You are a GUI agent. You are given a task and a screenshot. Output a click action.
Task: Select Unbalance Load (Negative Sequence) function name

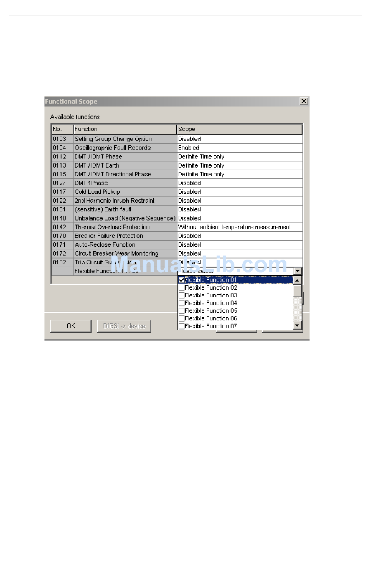tap(125, 218)
